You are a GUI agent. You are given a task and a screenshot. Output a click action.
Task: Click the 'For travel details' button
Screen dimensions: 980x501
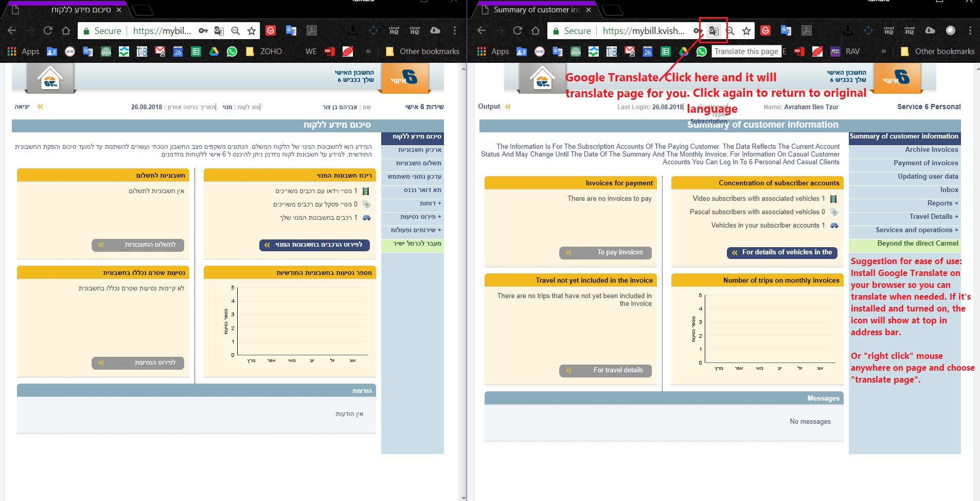605,370
